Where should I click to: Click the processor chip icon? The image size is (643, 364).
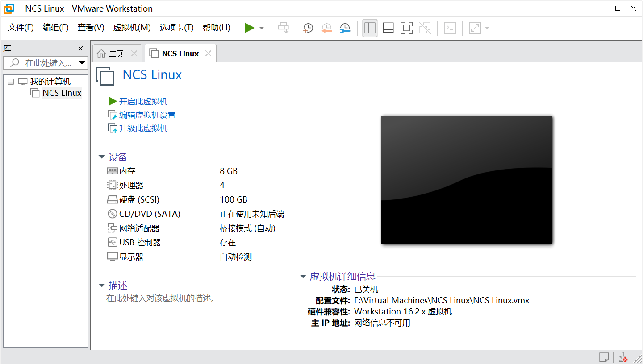[x=112, y=185]
